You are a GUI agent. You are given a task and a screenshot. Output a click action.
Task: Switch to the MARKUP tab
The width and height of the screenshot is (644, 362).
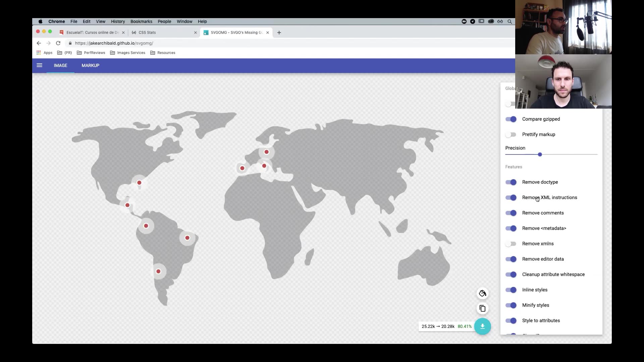pos(90,65)
